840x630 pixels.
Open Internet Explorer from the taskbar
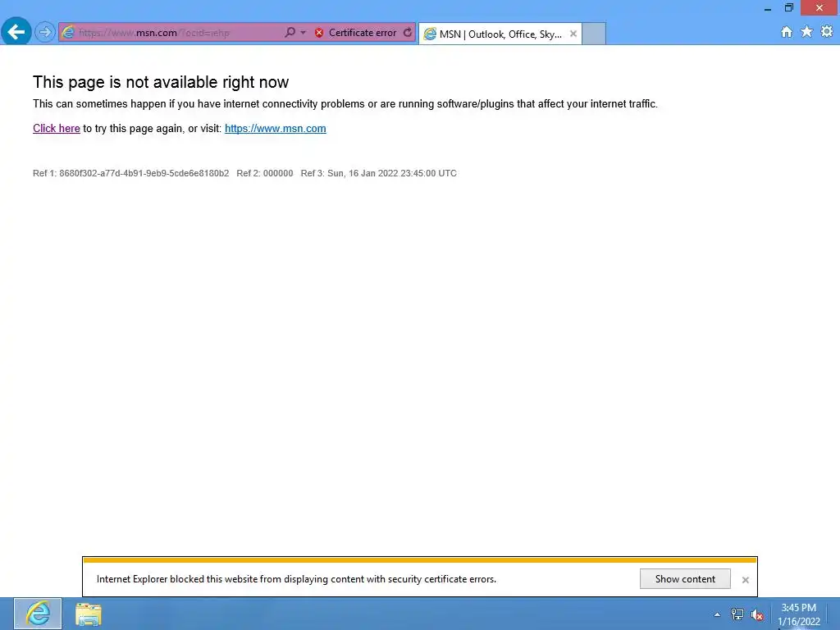pyautogui.click(x=38, y=614)
